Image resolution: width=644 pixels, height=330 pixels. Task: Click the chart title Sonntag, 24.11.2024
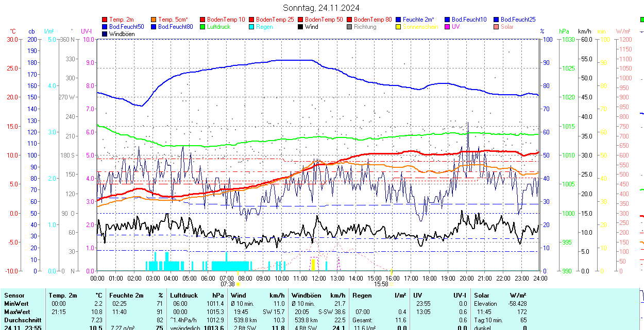[321, 8]
